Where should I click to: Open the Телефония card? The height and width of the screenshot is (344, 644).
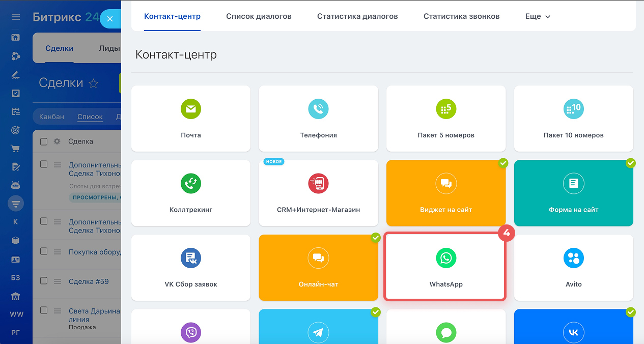pyautogui.click(x=319, y=119)
